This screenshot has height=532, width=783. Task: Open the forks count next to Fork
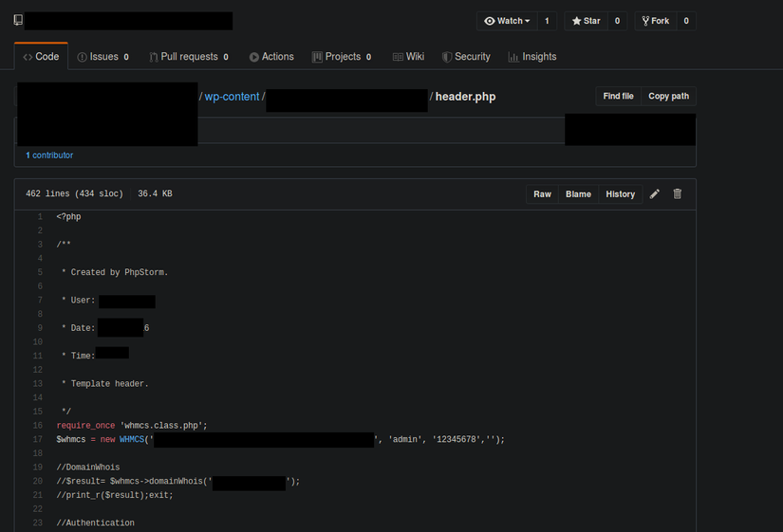point(686,21)
